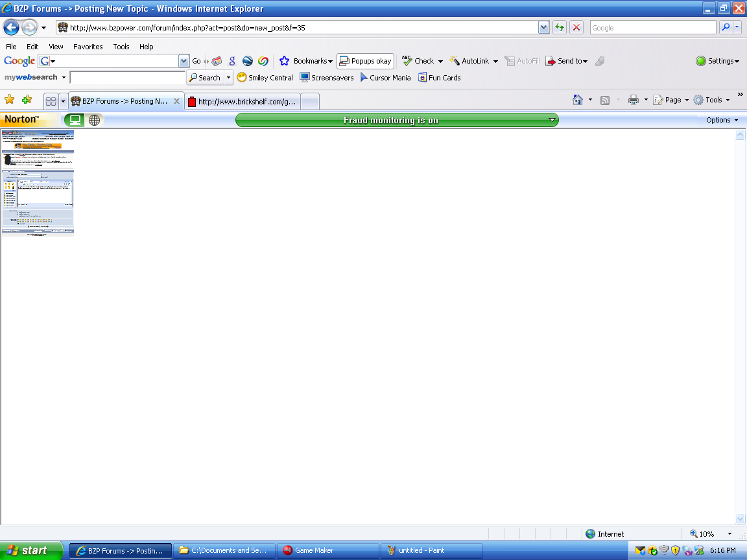Click the magnifier search button at top right
The image size is (747, 560).
click(726, 28)
